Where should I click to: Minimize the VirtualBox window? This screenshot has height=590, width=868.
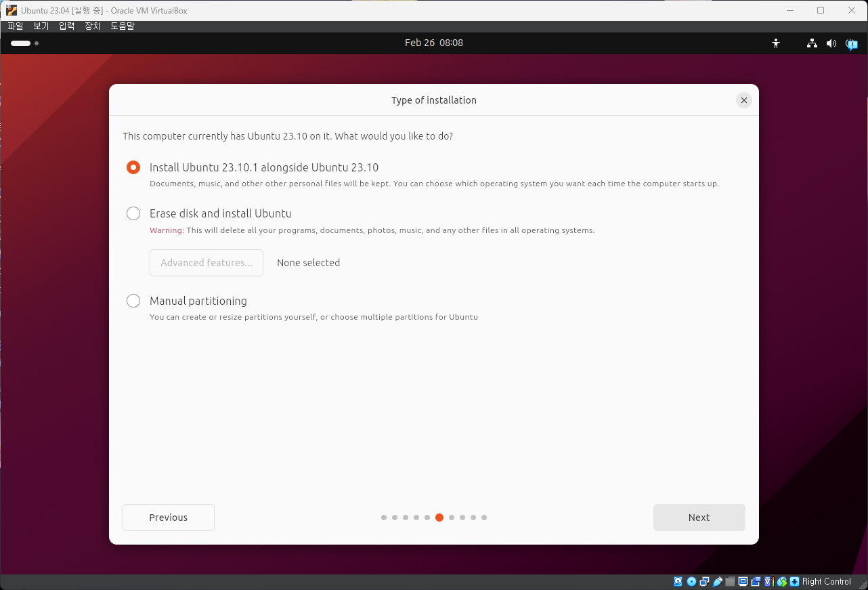point(790,10)
